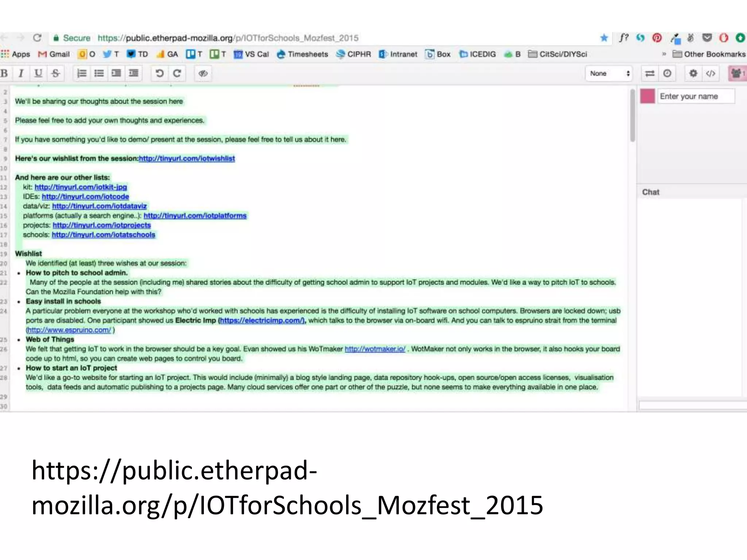
Task: Open the Pocket extension icon
Action: click(707, 38)
